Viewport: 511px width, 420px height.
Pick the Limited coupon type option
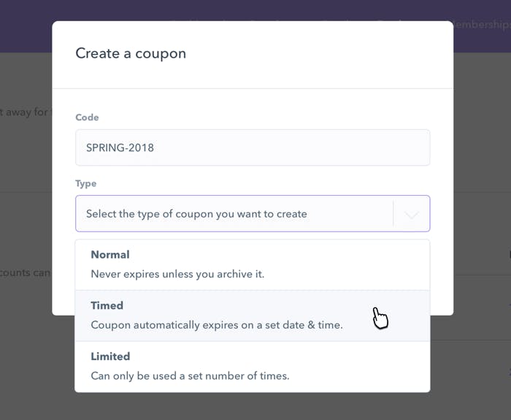click(x=253, y=367)
